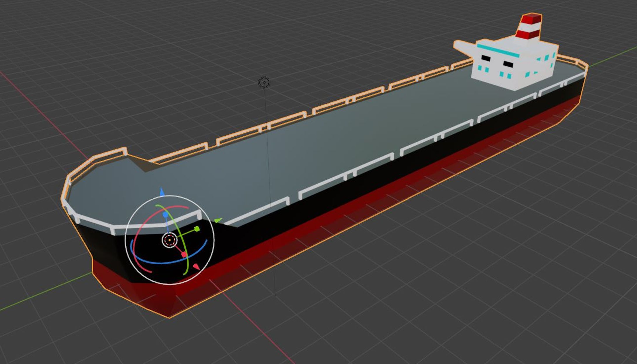This screenshot has height=364, width=637.
Task: Click the 3D cursor crosshair above the deck
Action: pos(264,82)
